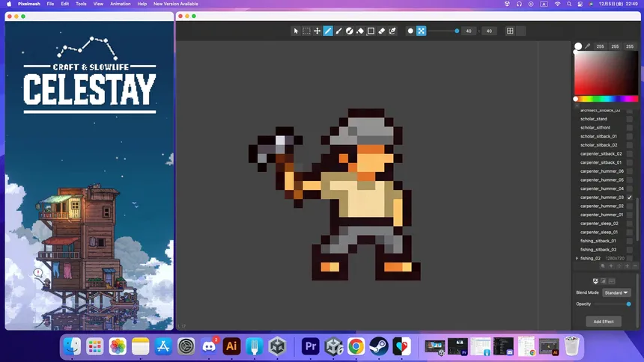Image resolution: width=644 pixels, height=362 pixels.
Task: Toggle visibility of carpenter_hummer_03 layer
Action: 629,197
